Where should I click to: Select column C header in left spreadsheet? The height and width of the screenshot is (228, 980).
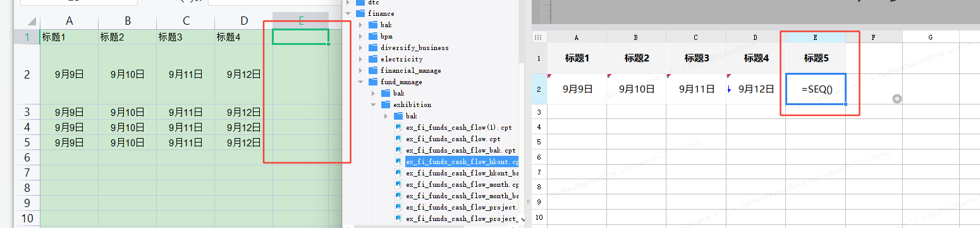point(185,21)
